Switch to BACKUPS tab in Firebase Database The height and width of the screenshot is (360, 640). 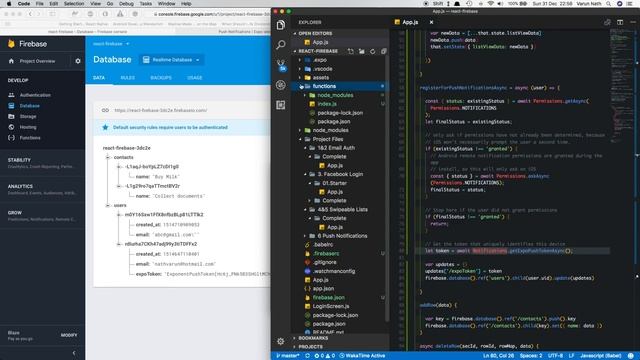161,78
